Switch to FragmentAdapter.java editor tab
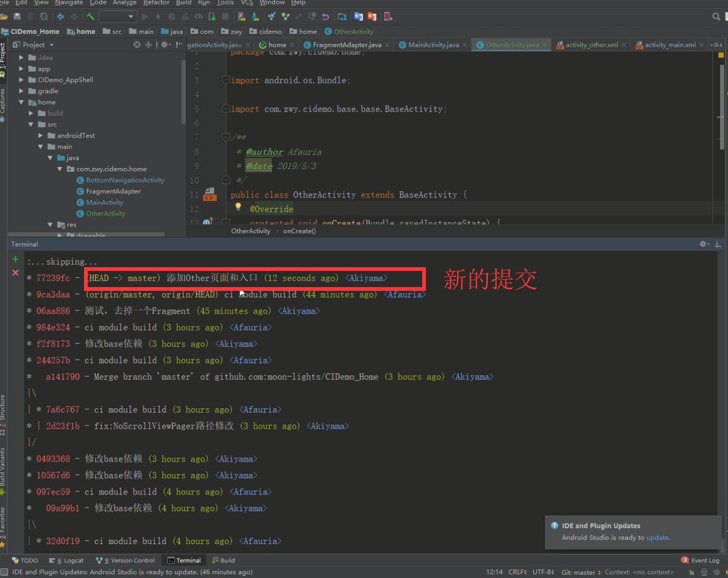 coord(347,45)
